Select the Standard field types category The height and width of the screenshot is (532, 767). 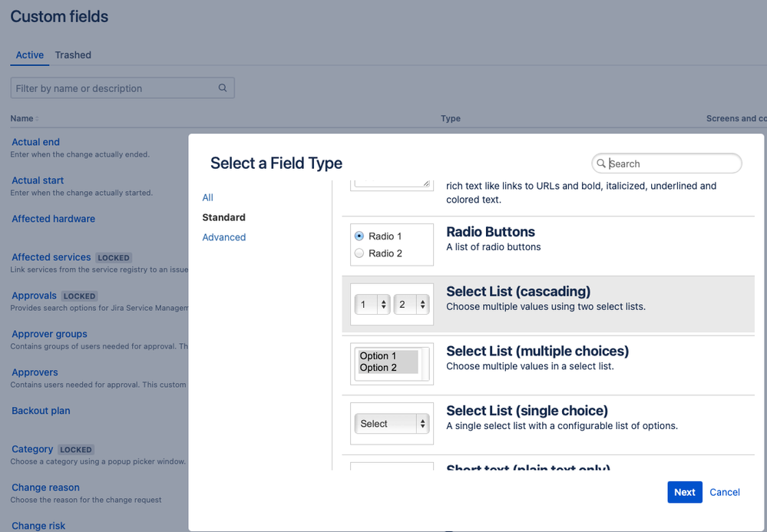(x=224, y=217)
